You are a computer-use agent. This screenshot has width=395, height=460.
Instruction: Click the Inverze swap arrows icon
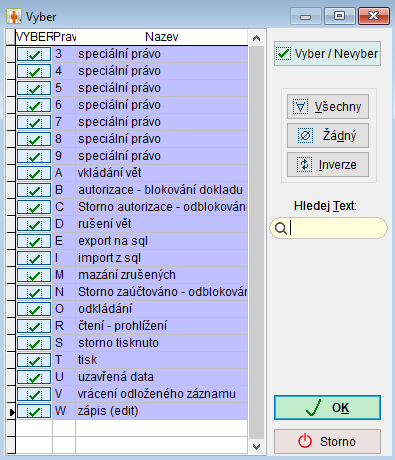[304, 165]
